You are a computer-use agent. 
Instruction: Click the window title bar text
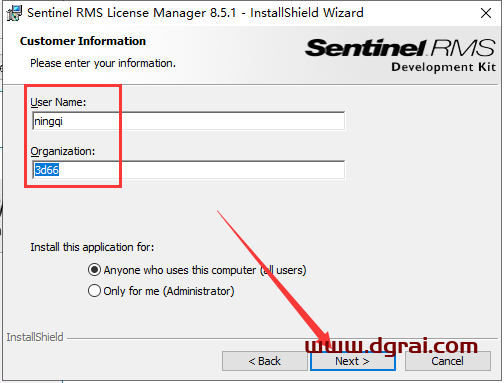pos(195,13)
